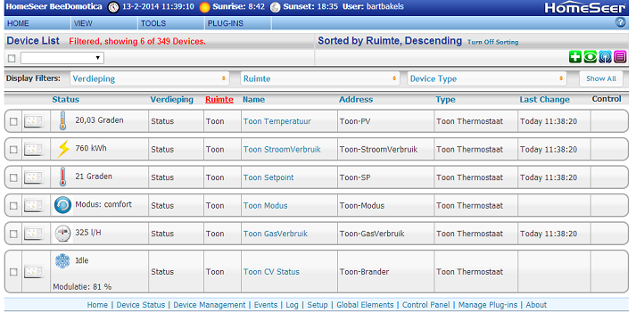
Task: Sort by Name column header
Action: tap(253, 99)
